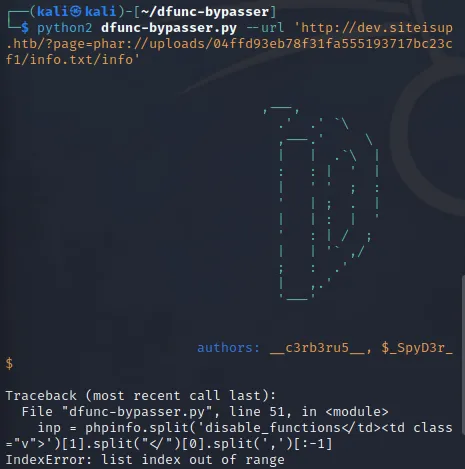Click the authors: label
Screen dimensions: 465x469
pos(228,348)
